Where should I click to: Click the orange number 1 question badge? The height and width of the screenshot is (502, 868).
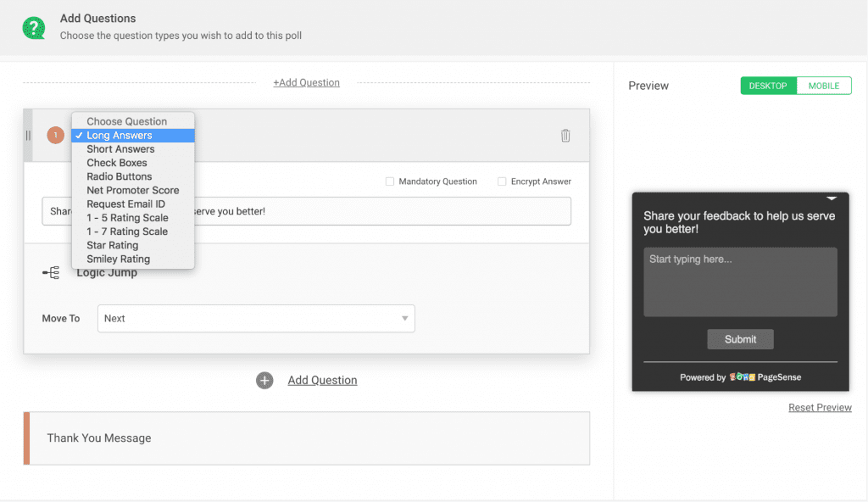tap(55, 135)
